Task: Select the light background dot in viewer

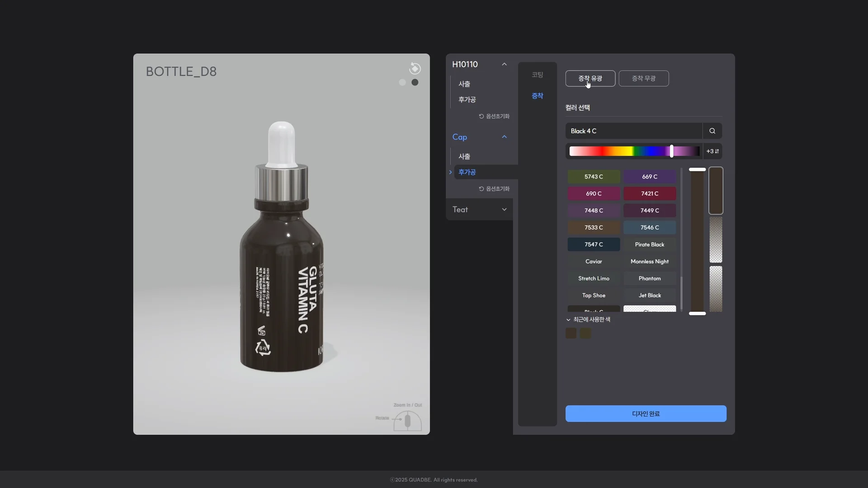Action: (402, 82)
